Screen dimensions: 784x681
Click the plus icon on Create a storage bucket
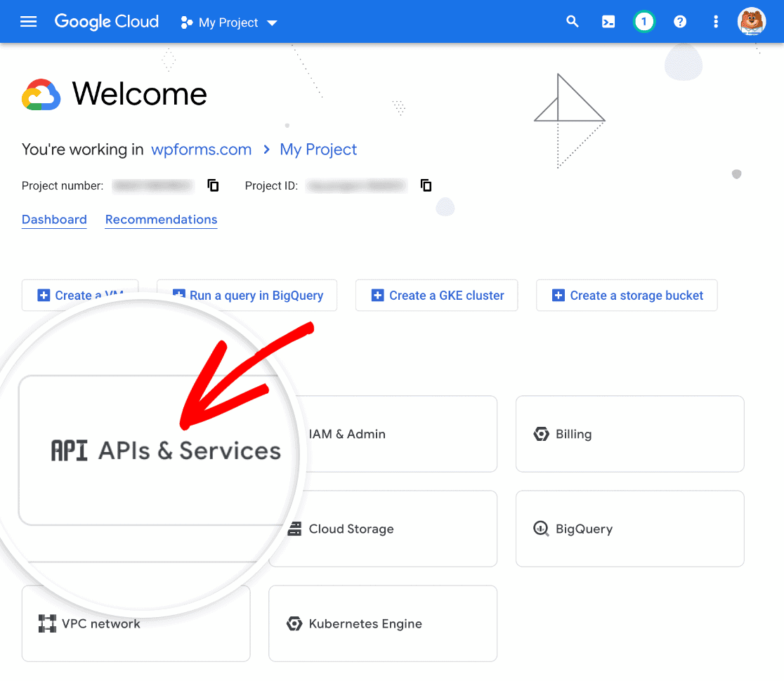[558, 296]
